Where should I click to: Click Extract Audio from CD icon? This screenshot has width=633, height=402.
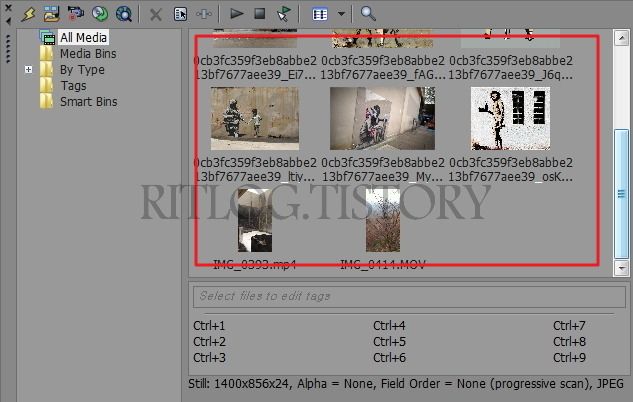coord(100,14)
